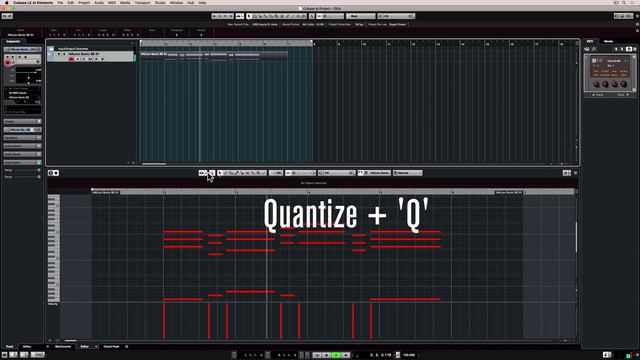
Task: Open the Grid Type Bar dropdown
Action: (360, 16)
